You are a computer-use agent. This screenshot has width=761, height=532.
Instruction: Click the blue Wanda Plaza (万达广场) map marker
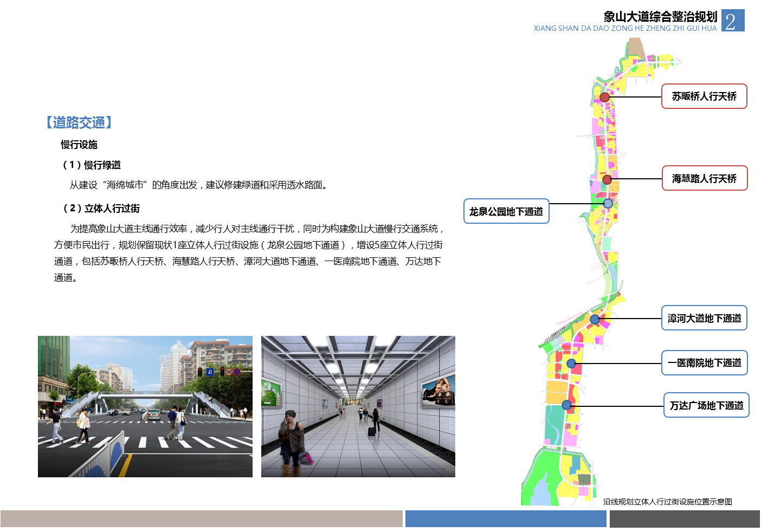point(566,405)
